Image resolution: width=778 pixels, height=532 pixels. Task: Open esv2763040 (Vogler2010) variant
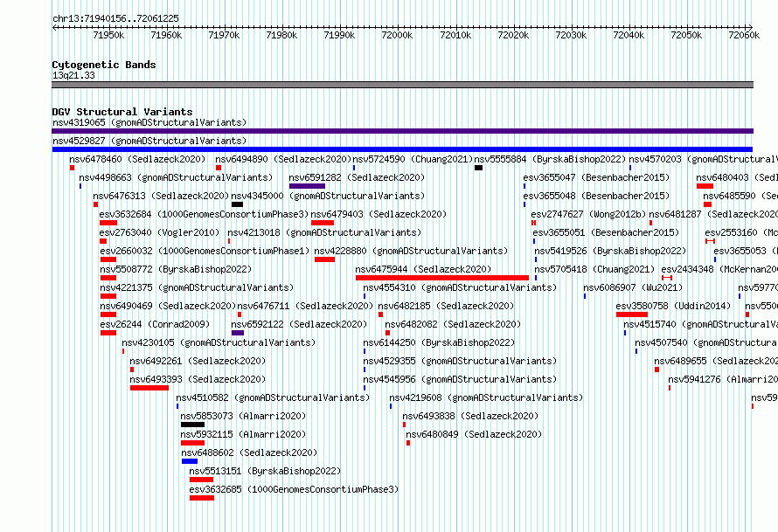159,232
